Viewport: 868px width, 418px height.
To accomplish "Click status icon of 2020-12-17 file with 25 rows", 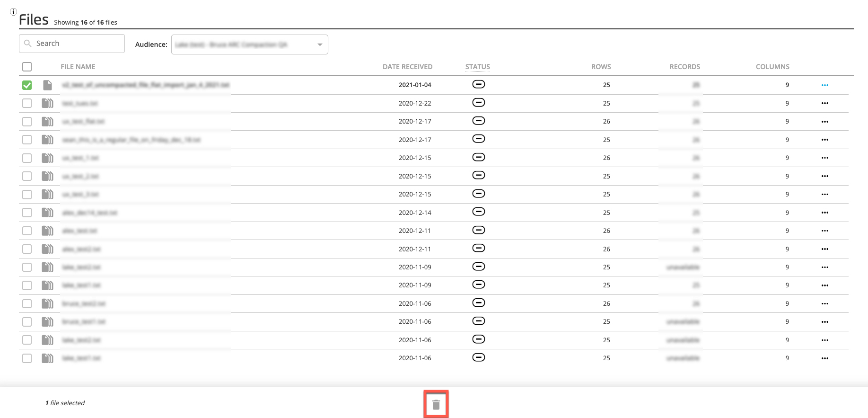I will pos(479,139).
